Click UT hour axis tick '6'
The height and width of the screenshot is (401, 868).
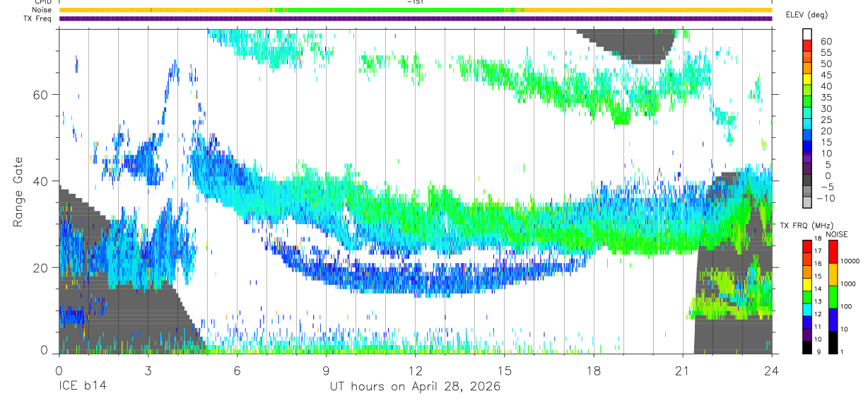(x=237, y=370)
